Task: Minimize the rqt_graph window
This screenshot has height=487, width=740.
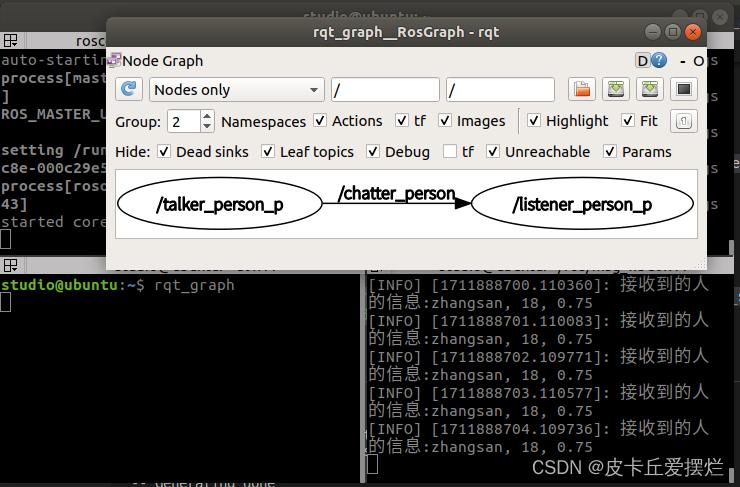Action: (x=653, y=32)
